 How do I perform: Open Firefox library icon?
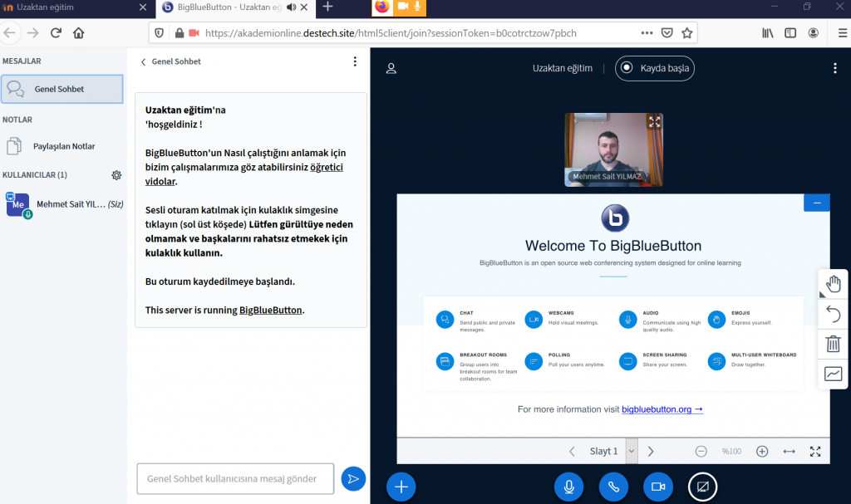pos(767,33)
